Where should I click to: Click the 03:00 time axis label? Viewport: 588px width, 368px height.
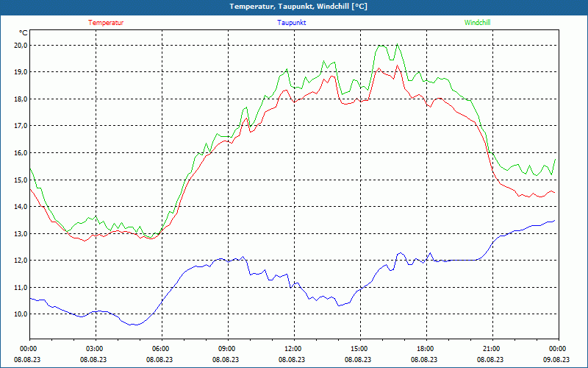click(x=96, y=349)
